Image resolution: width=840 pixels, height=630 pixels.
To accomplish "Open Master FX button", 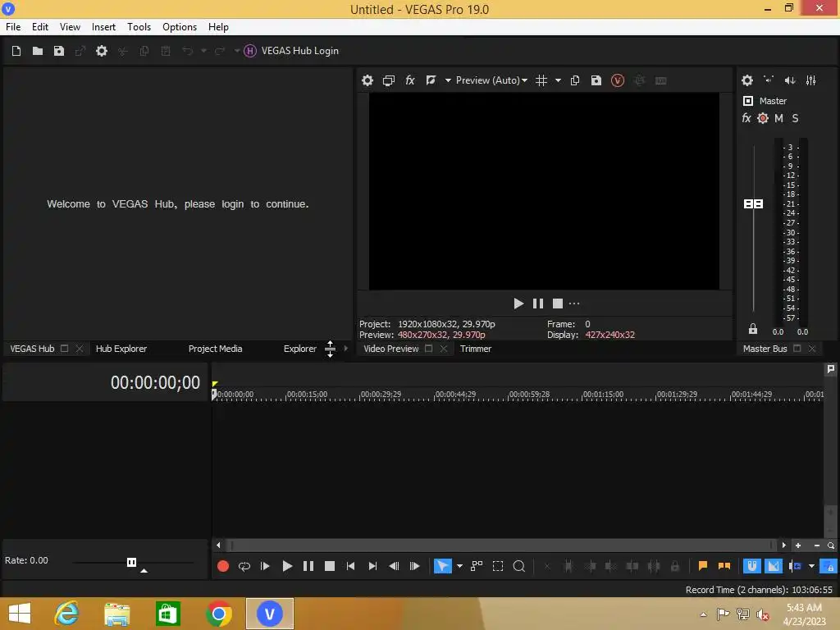I will point(746,118).
